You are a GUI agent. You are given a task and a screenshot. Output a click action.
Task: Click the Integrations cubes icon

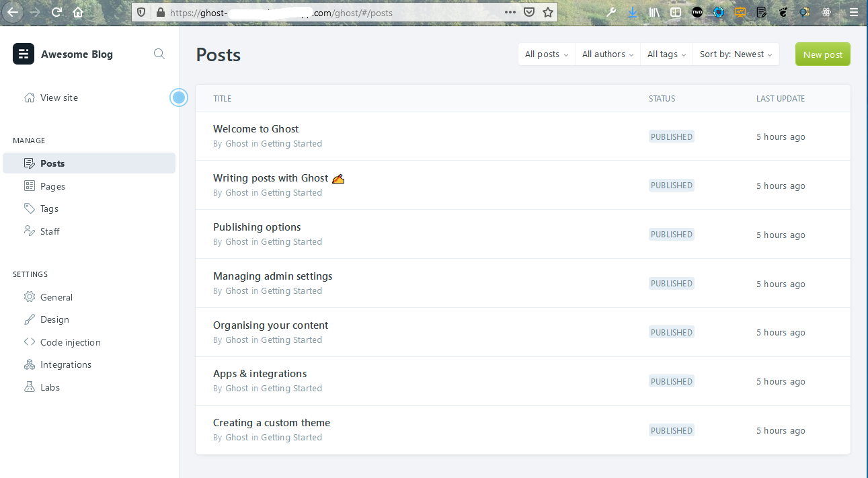click(30, 364)
